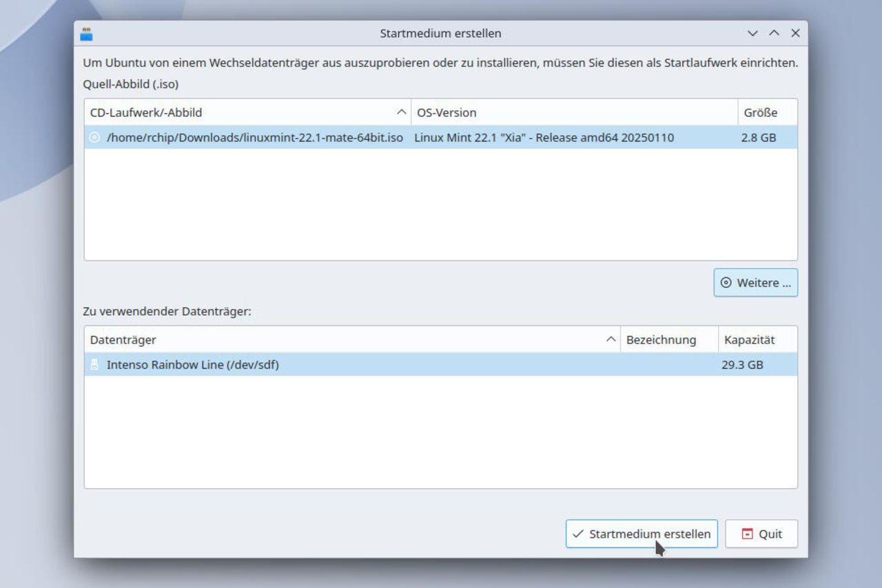Click the Startup Disk Creator app icon in title bar
This screenshot has width=882, height=588.
[x=87, y=33]
